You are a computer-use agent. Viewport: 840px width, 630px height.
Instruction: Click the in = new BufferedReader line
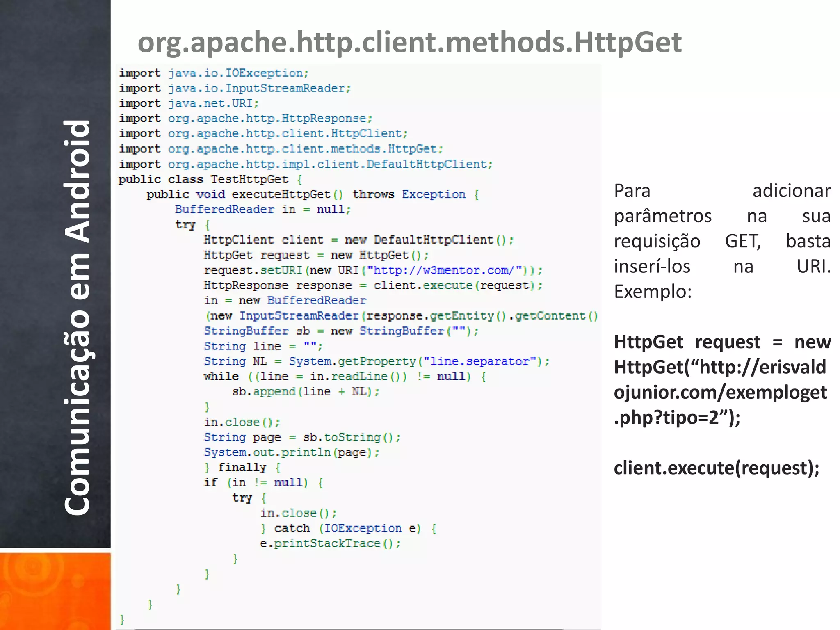click(x=285, y=301)
